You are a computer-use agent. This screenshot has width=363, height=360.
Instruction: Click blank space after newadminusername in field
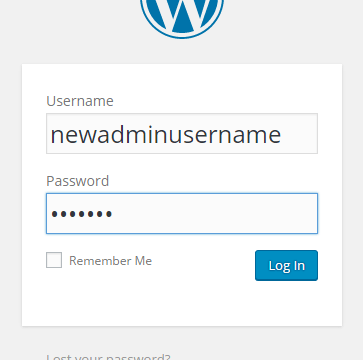point(299,133)
